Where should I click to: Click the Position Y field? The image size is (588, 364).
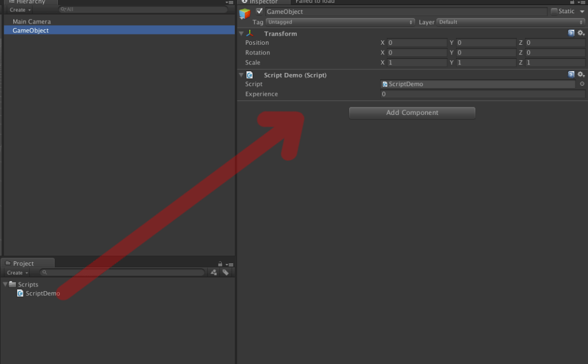[486, 42]
